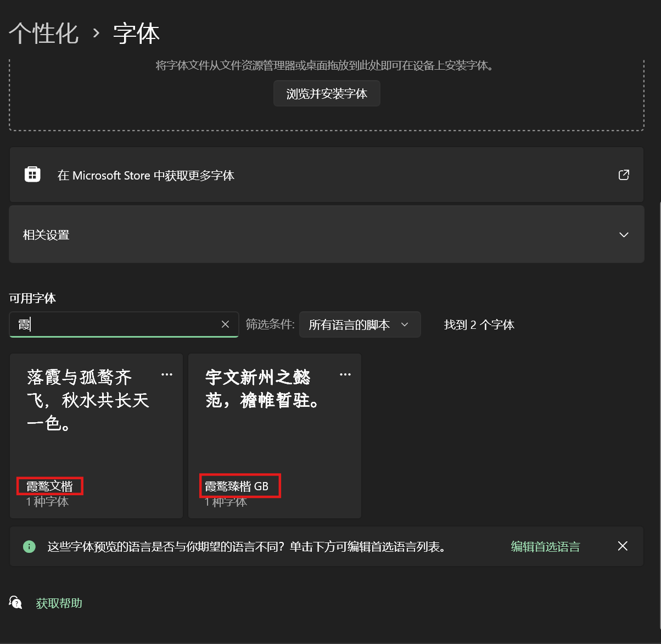Open the 编辑首选语言 link
Image resolution: width=661 pixels, height=644 pixels.
point(545,547)
